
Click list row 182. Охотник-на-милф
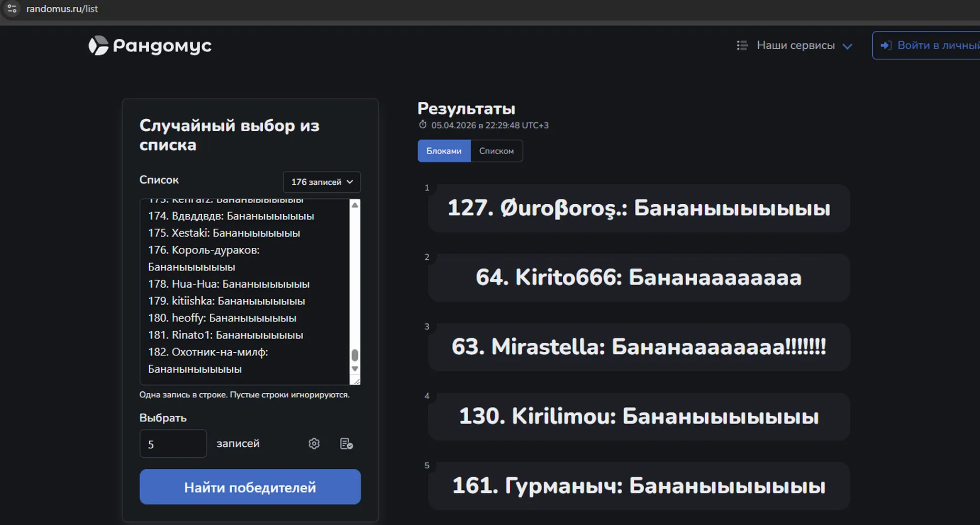point(208,361)
